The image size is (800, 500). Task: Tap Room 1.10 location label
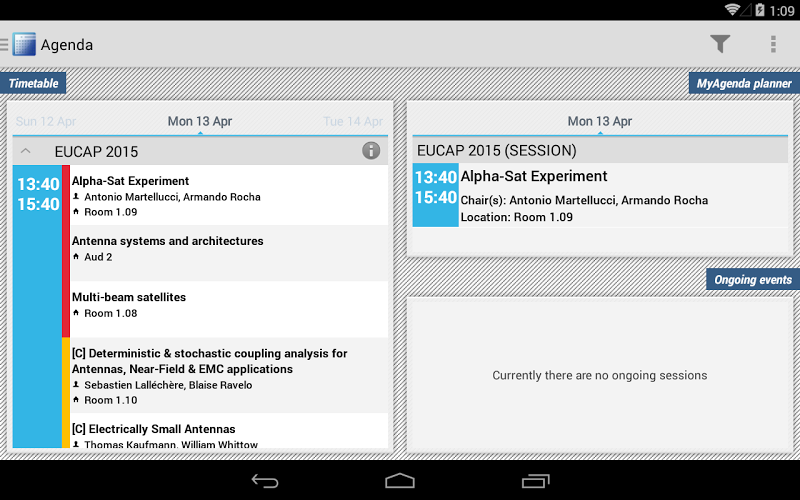(x=111, y=401)
